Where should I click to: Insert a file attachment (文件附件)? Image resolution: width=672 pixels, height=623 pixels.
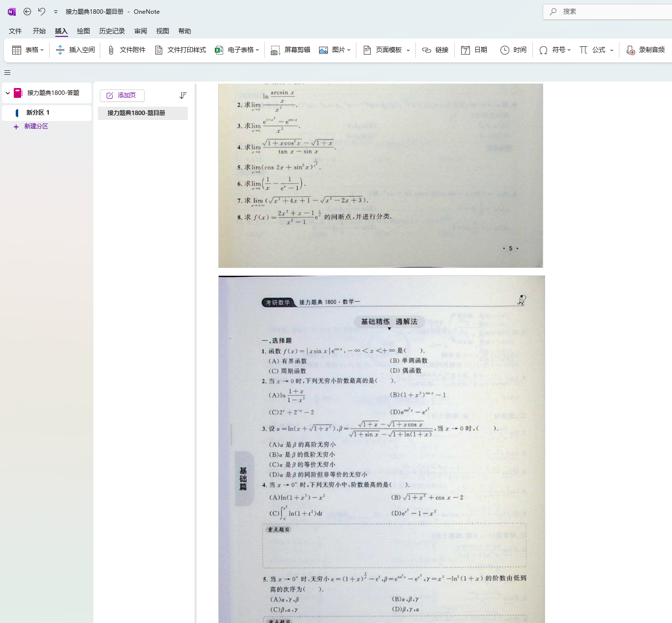click(x=125, y=50)
